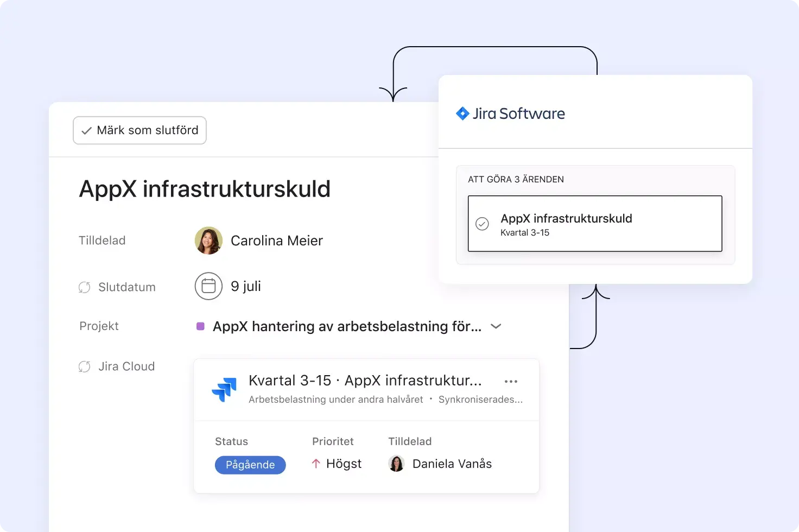Click the check circle on the AppX Jira issue
The width and height of the screenshot is (799, 532).
[x=482, y=223]
